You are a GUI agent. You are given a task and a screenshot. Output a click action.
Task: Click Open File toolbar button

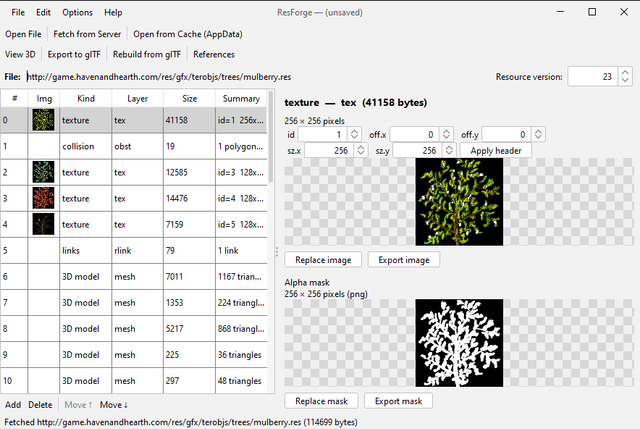[x=23, y=34]
